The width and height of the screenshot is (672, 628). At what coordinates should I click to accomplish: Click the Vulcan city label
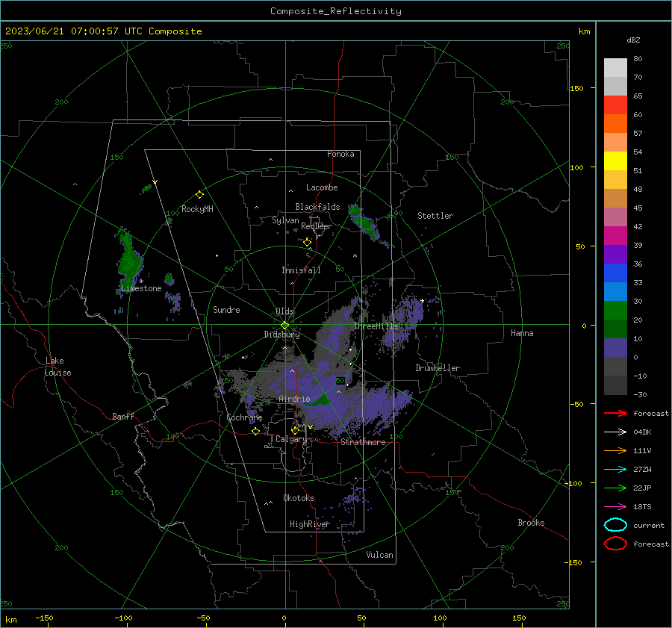coord(380,555)
